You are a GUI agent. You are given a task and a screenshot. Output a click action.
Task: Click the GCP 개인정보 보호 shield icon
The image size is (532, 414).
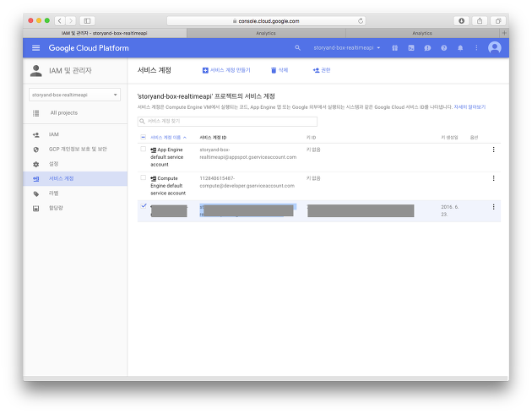[35, 150]
